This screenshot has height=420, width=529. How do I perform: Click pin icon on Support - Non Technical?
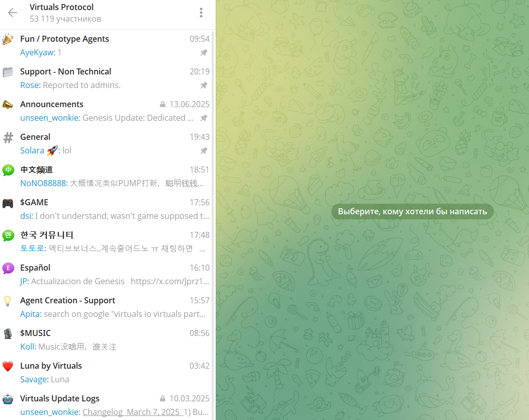click(204, 86)
